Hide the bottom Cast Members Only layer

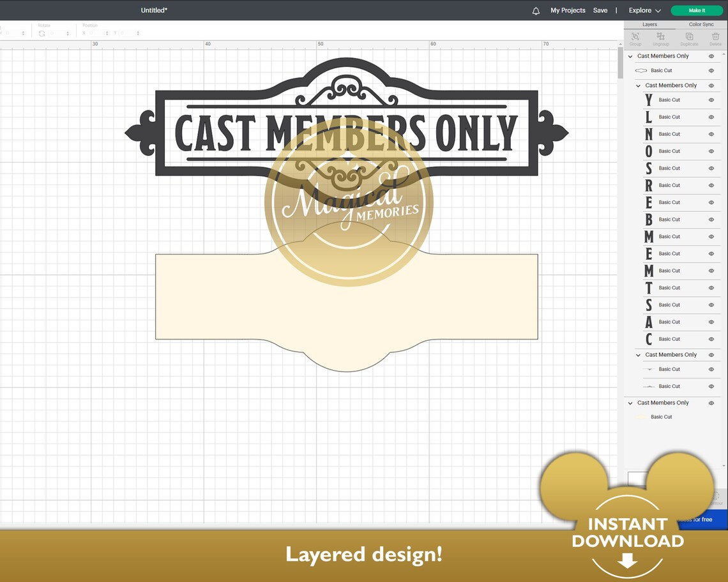(x=711, y=403)
